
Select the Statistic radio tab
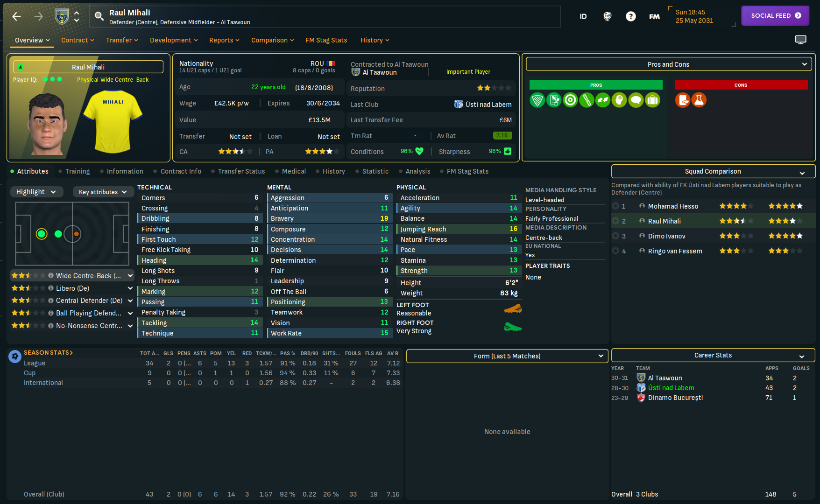click(x=372, y=171)
